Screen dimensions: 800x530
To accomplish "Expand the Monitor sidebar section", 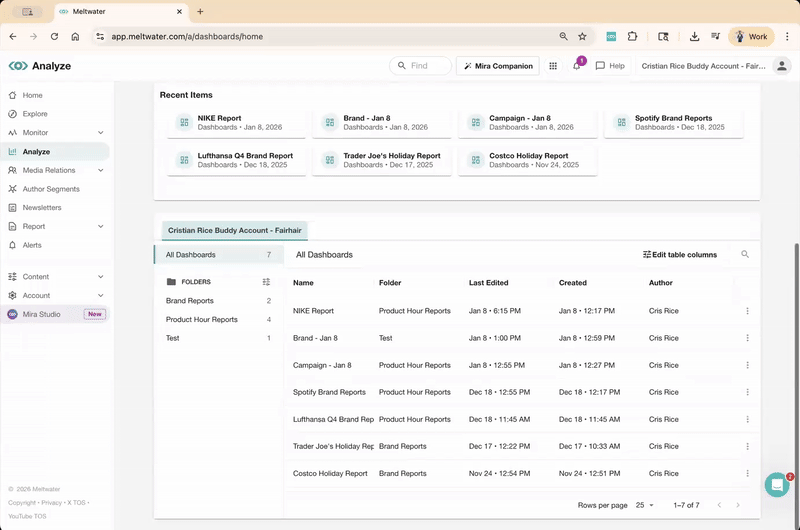I will (101, 133).
